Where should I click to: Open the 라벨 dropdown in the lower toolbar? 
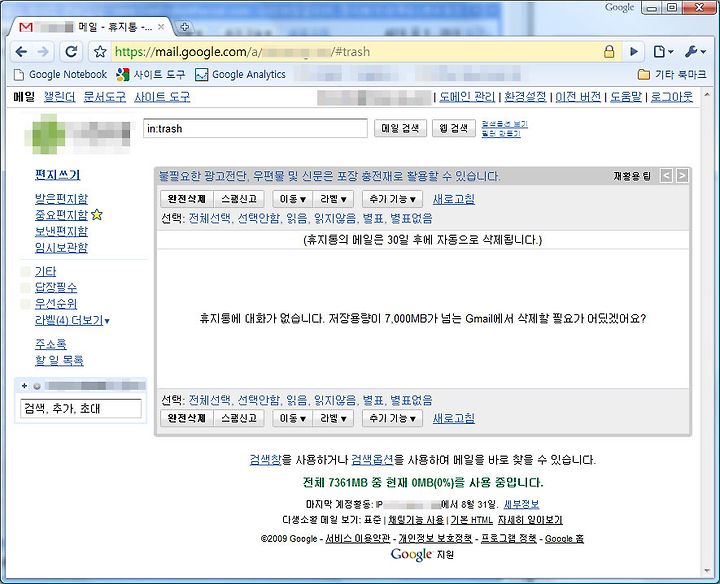pos(333,418)
